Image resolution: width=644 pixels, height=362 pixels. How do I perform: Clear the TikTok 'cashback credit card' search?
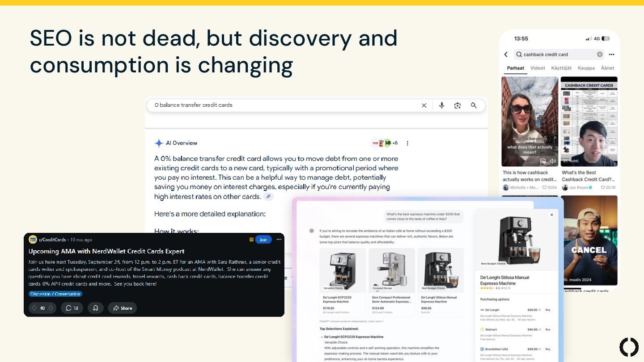[600, 55]
